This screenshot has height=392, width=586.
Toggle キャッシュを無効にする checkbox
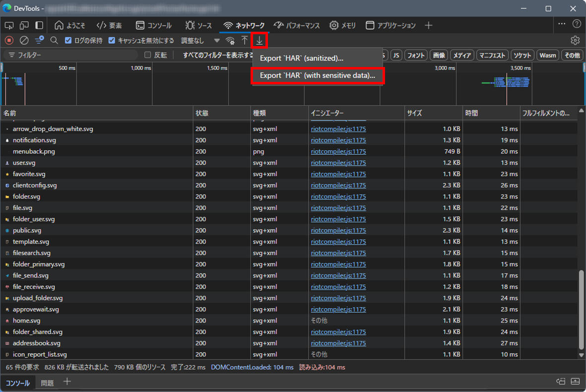click(112, 40)
